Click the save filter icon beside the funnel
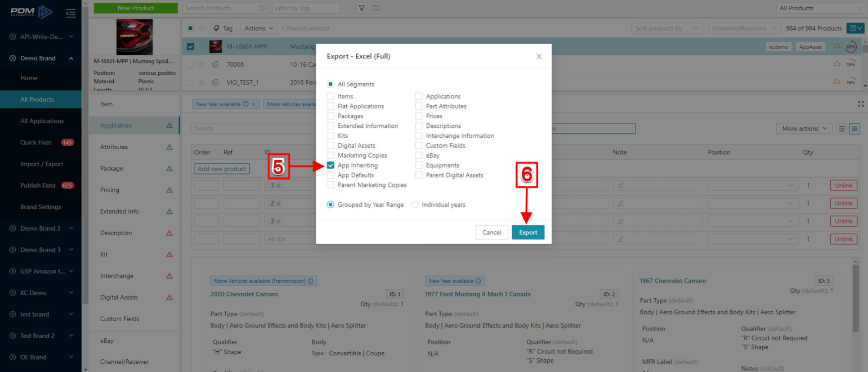The height and width of the screenshot is (372, 868). 376,8
